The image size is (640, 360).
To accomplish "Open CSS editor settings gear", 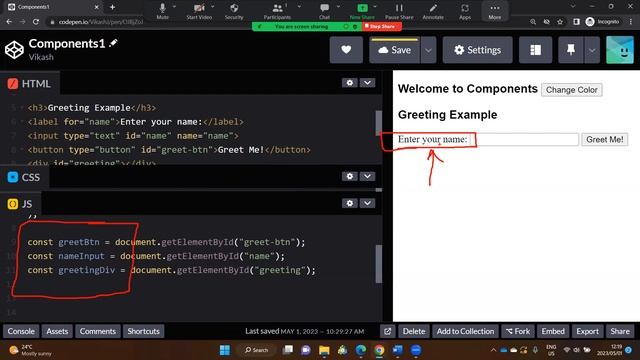I will click(350, 176).
